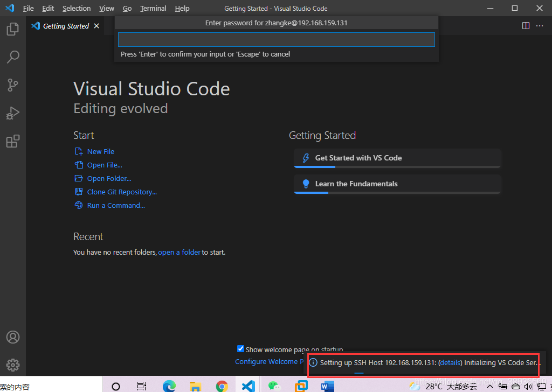Open WeChat from the taskbar
This screenshot has height=392, width=552.
274,387
